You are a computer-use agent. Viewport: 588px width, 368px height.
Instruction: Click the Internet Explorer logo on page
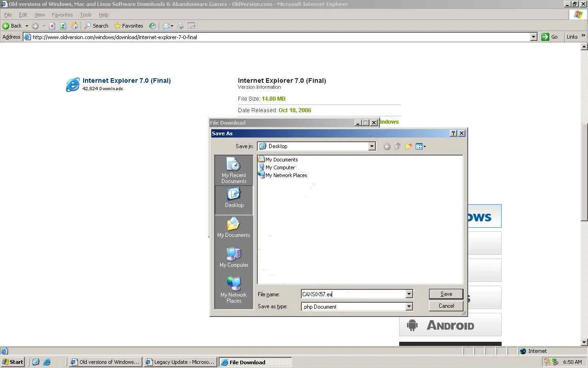(73, 85)
